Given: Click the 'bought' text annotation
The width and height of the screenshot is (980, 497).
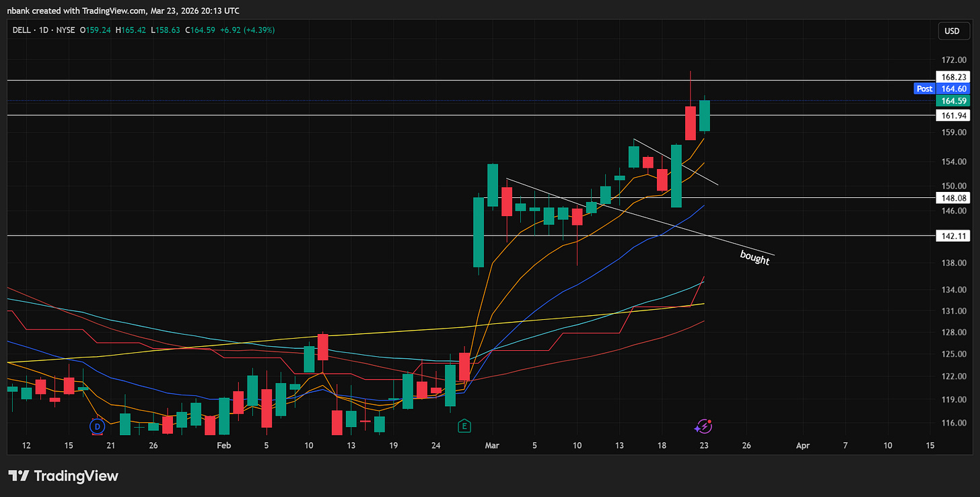Looking at the screenshot, I should pyautogui.click(x=755, y=257).
